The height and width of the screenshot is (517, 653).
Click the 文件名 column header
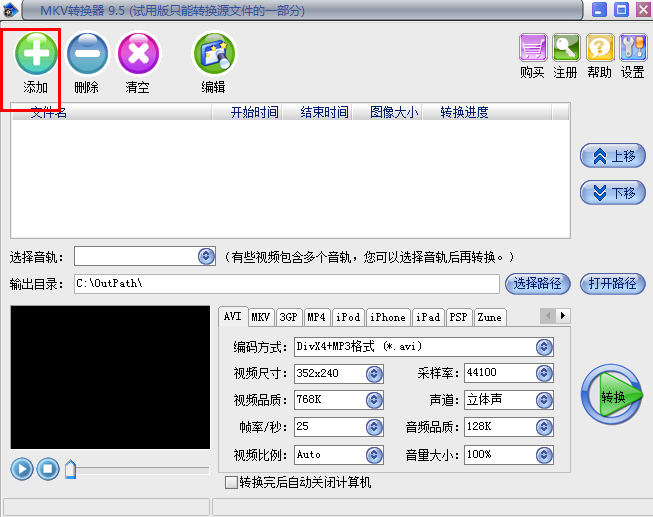click(112, 112)
